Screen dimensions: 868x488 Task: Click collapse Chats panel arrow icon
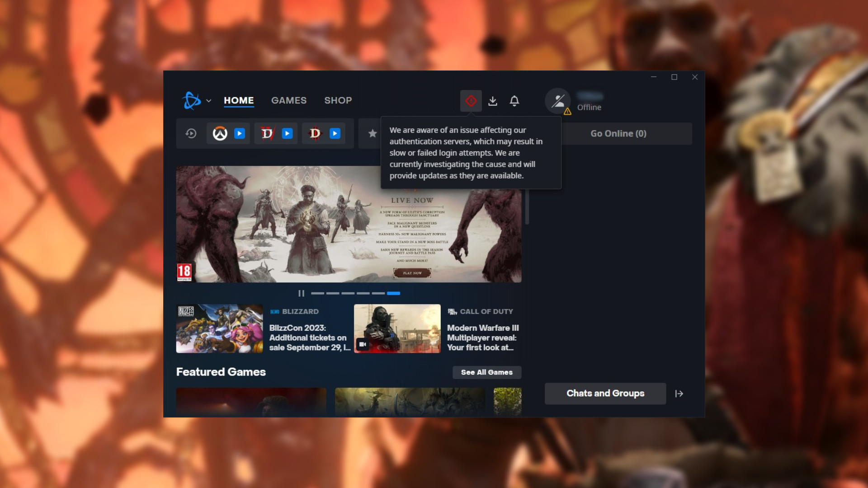click(679, 393)
